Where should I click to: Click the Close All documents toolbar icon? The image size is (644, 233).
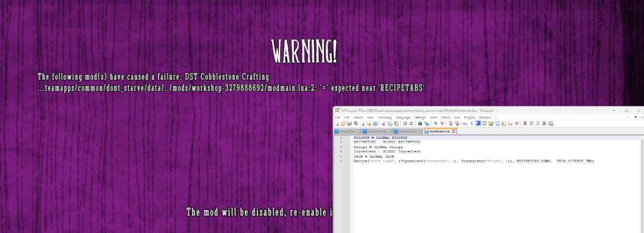tap(369, 123)
